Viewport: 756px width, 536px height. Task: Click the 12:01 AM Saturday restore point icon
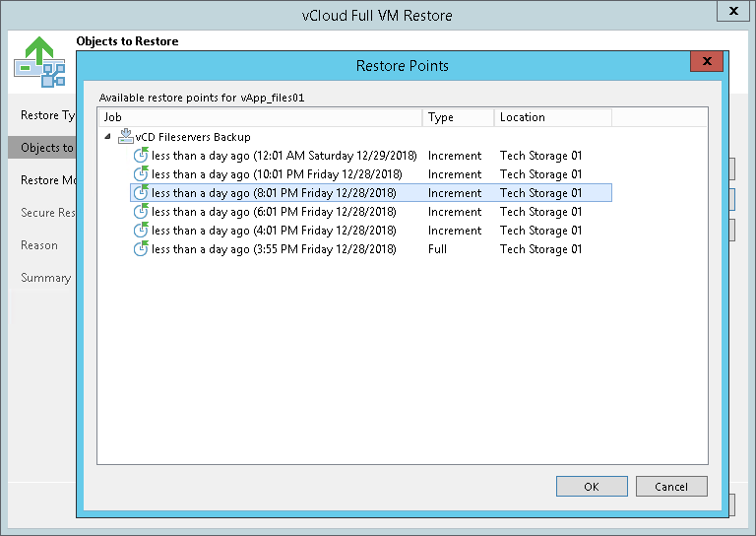tap(141, 156)
